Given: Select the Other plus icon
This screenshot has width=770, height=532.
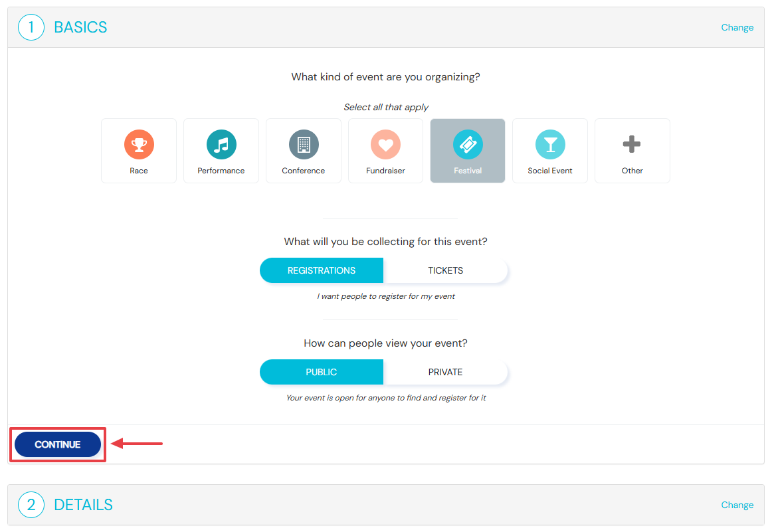Looking at the screenshot, I should coord(632,144).
